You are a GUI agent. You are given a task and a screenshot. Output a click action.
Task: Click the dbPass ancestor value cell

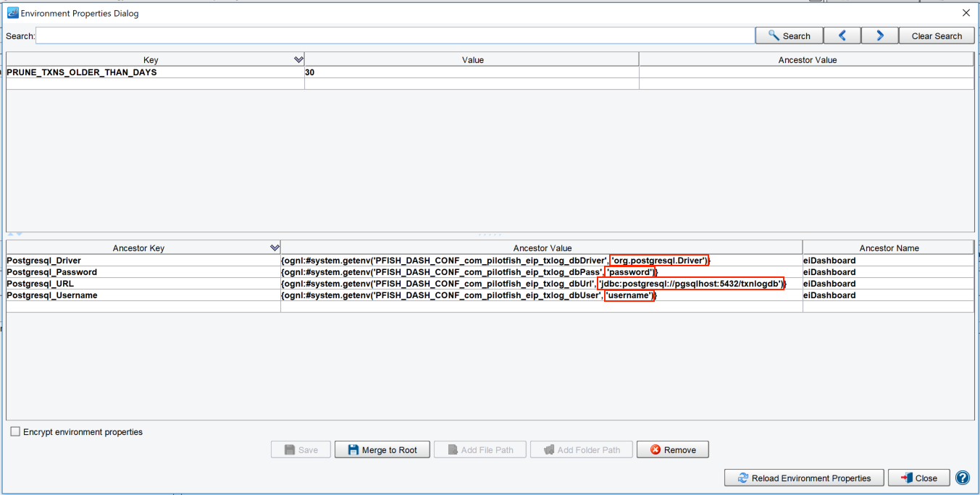coord(542,272)
